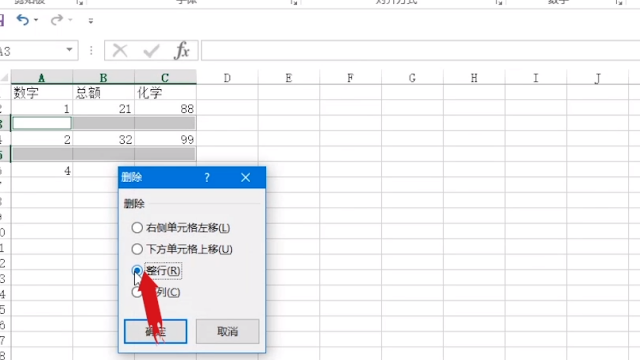Viewport: 640px width, 360px height.
Task: Click the Insert Function fx icon
Action: point(181,51)
